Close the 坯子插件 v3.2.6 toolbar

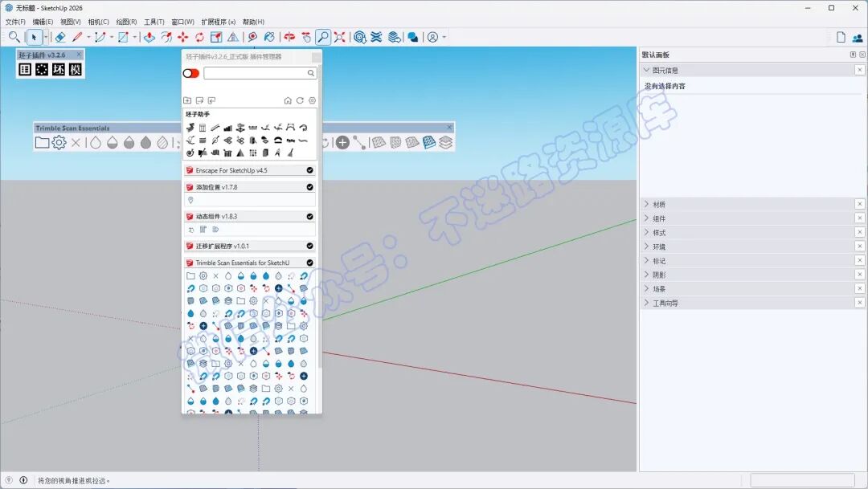(79, 55)
